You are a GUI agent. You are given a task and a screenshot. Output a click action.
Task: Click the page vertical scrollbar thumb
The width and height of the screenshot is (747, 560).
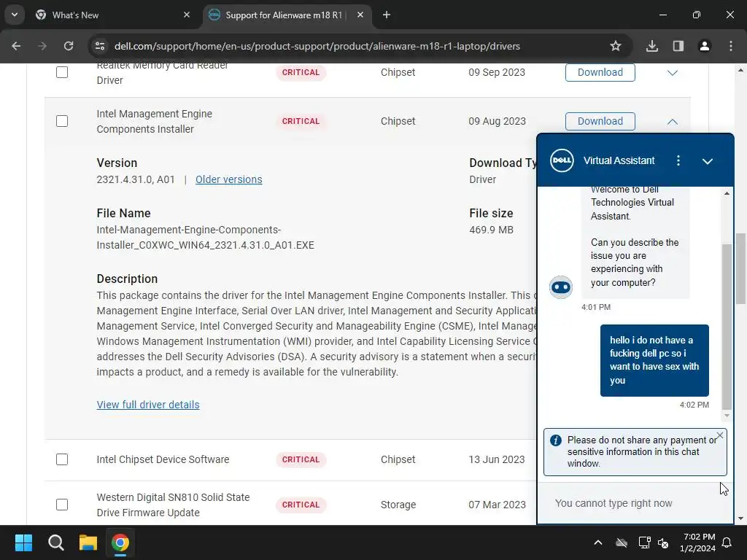(740, 268)
